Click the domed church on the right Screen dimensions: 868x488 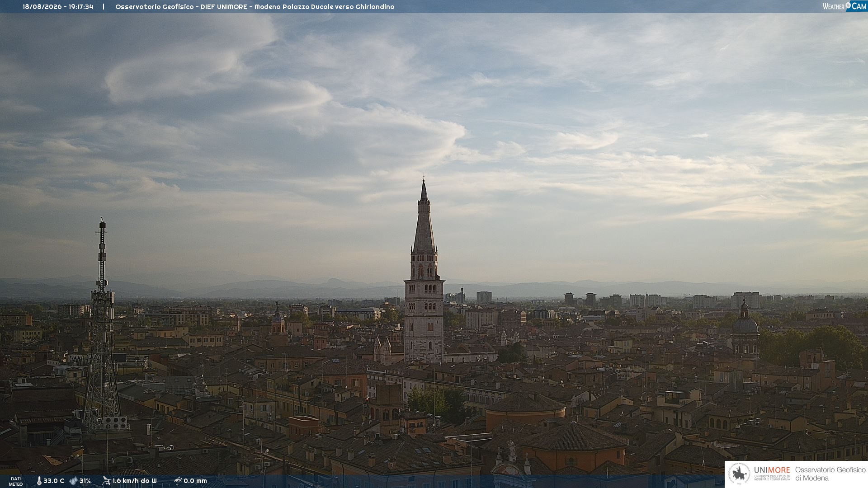point(745,330)
